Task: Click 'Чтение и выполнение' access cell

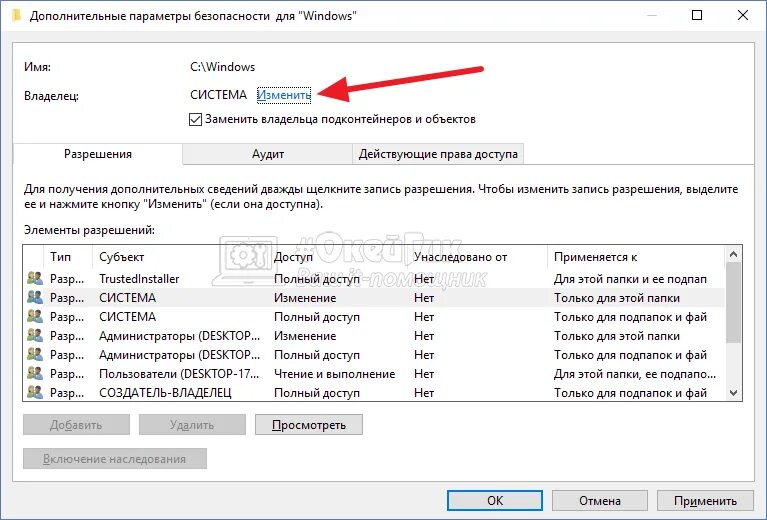Action: pyautogui.click(x=335, y=374)
